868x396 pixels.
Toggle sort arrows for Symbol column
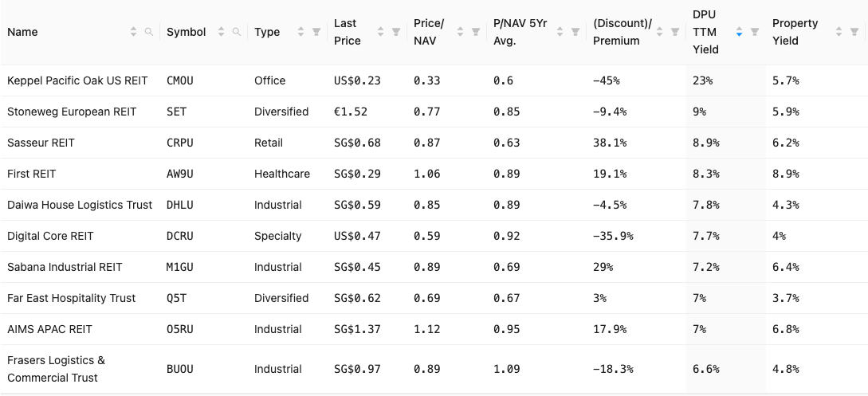click(221, 32)
